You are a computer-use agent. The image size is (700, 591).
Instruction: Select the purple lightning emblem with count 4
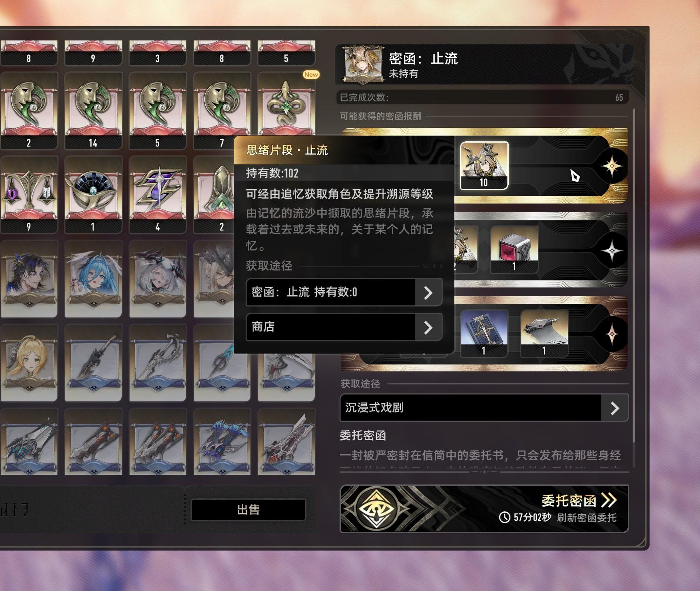click(157, 195)
